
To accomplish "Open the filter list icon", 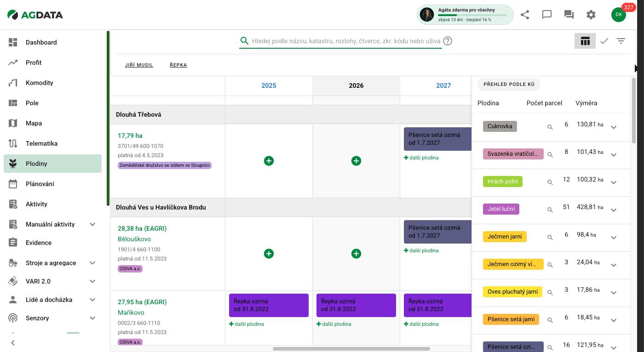I will tap(621, 41).
